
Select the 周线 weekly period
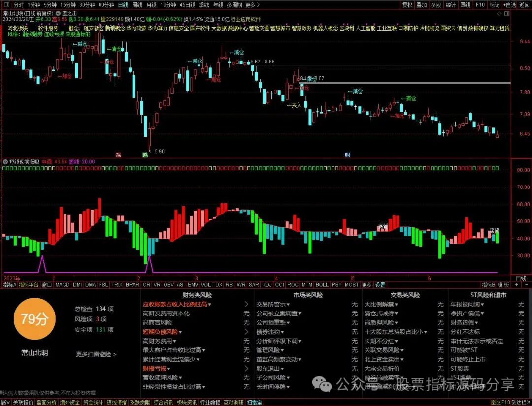click(x=137, y=5)
